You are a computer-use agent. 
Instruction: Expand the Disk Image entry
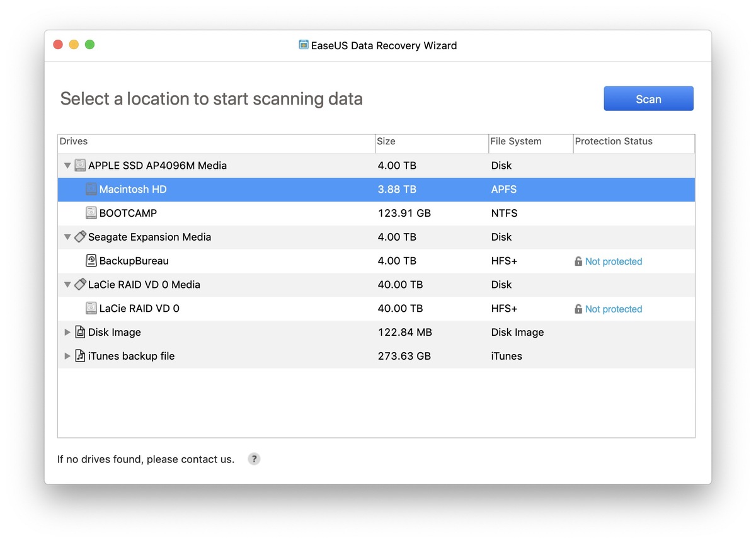[67, 332]
